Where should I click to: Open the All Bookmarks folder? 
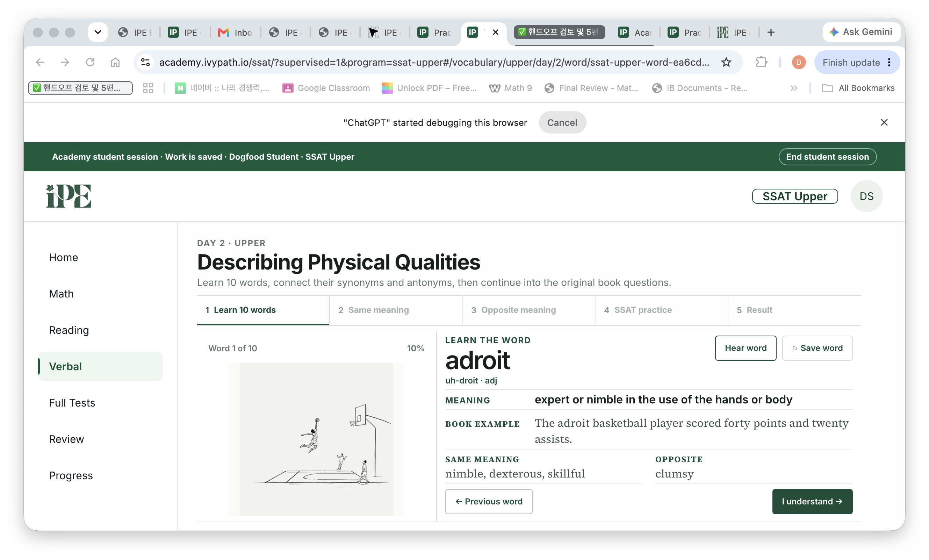pos(858,88)
